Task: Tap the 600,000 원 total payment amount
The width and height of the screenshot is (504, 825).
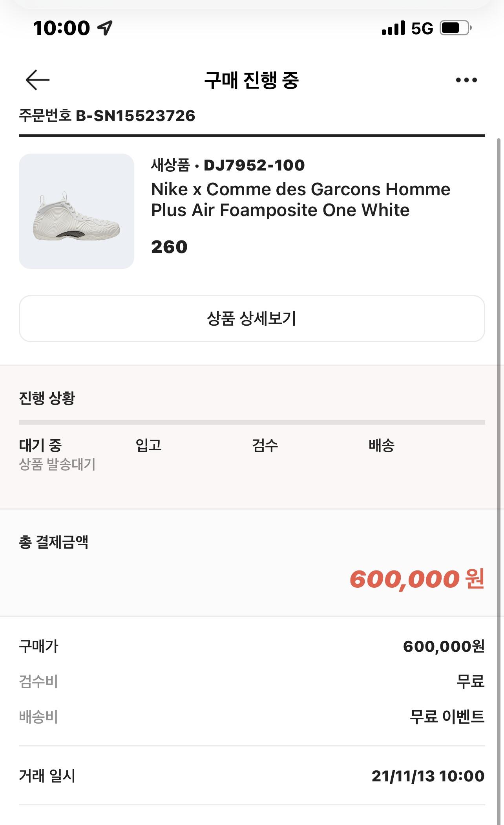Action: [417, 579]
